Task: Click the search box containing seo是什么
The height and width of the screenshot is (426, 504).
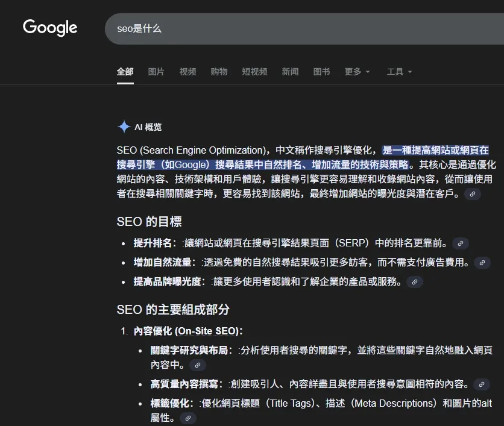Action: click(x=304, y=28)
